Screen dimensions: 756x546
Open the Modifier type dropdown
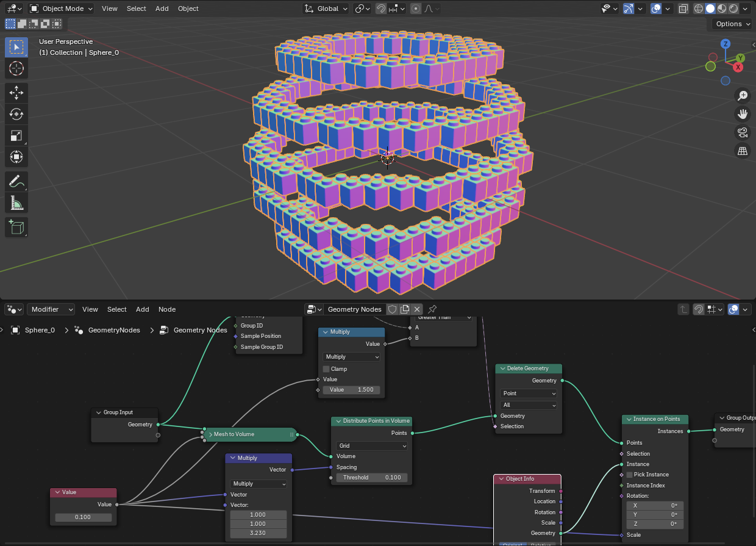(x=51, y=309)
